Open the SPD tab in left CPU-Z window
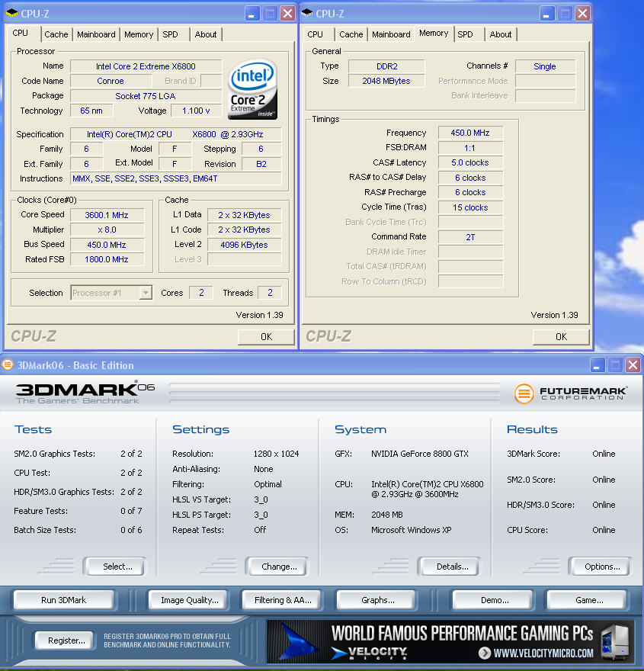The image size is (644, 671). (170, 34)
